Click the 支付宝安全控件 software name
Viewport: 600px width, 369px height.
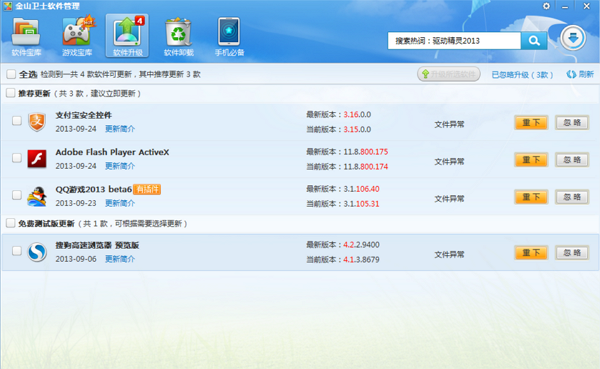pos(83,115)
